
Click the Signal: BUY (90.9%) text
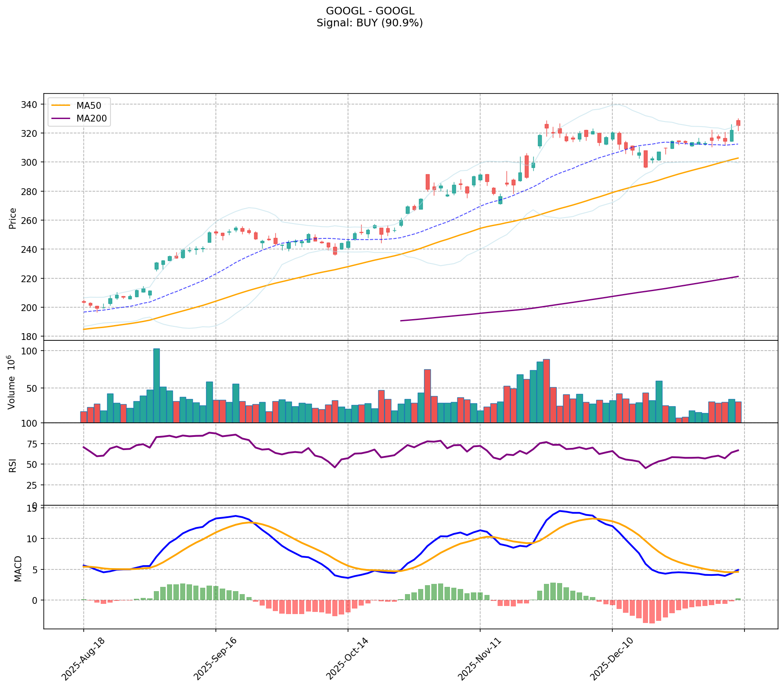(x=370, y=23)
